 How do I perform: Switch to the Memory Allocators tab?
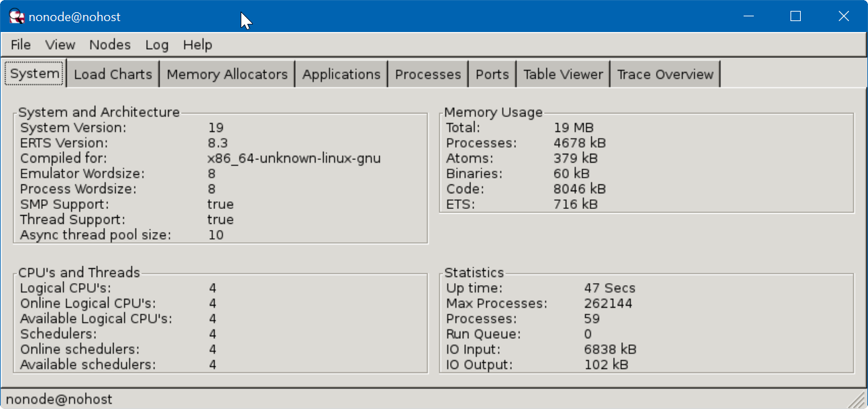coord(227,74)
